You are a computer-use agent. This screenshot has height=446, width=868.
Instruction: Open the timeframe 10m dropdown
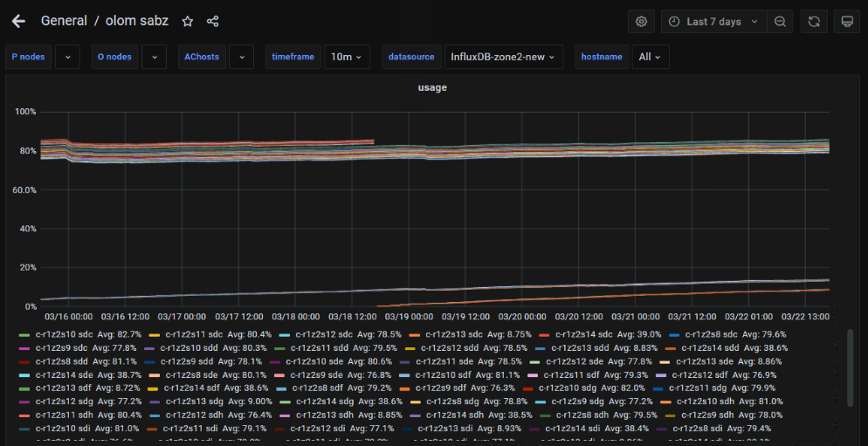pos(347,57)
